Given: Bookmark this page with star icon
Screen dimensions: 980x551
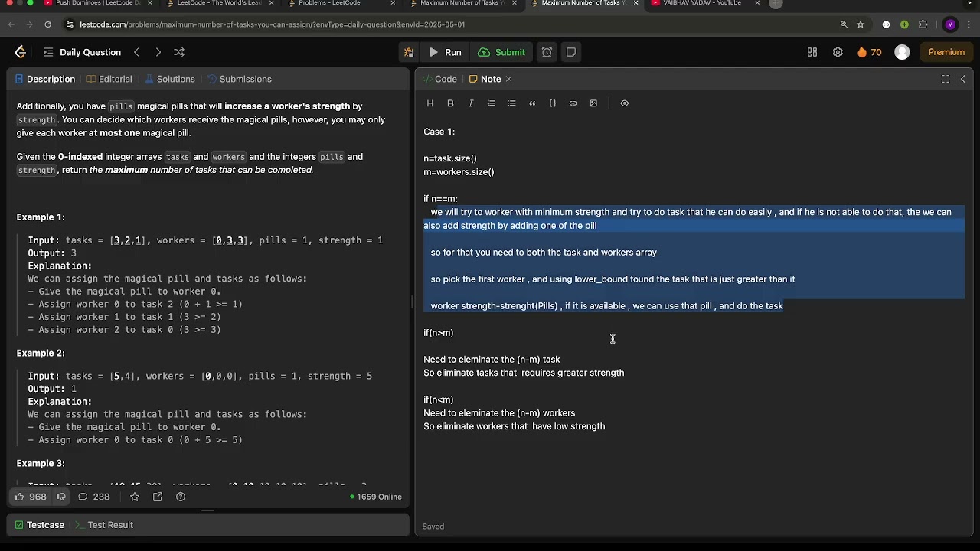Looking at the screenshot, I should [x=861, y=24].
